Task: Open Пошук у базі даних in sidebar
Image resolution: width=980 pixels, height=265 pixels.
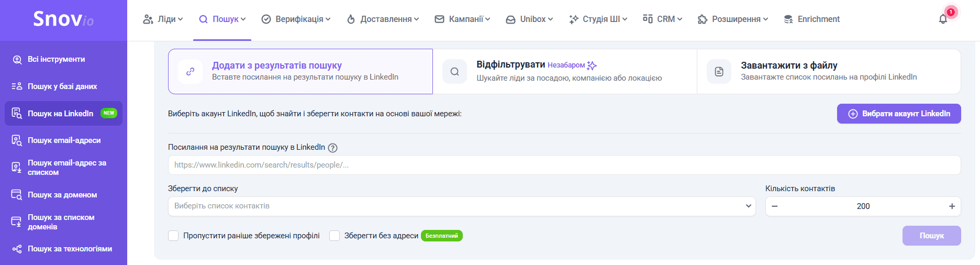Action: pos(63,86)
